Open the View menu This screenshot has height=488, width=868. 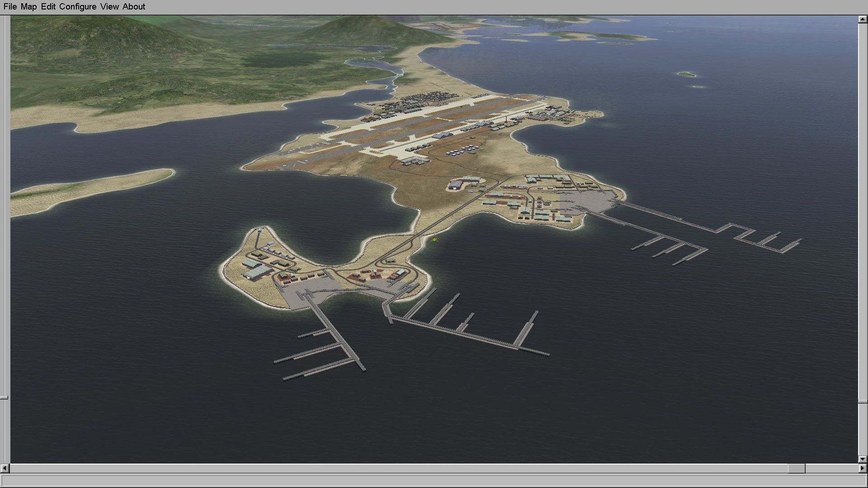coord(109,7)
